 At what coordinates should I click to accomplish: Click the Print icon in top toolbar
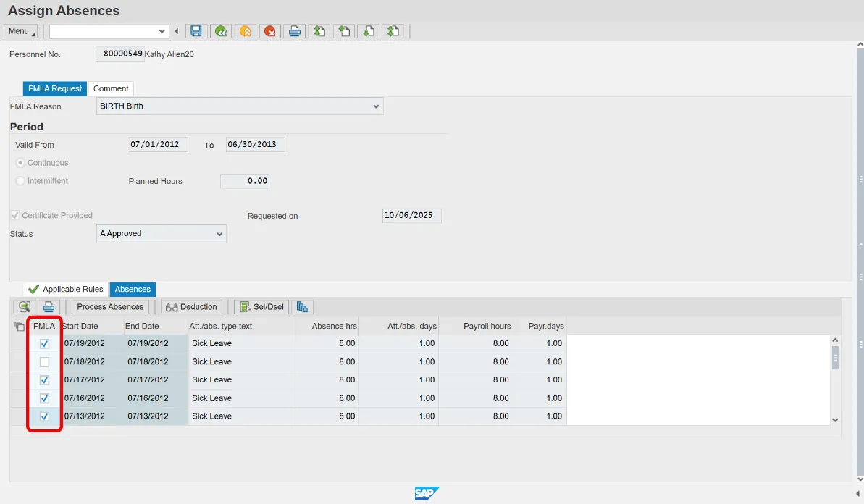295,31
